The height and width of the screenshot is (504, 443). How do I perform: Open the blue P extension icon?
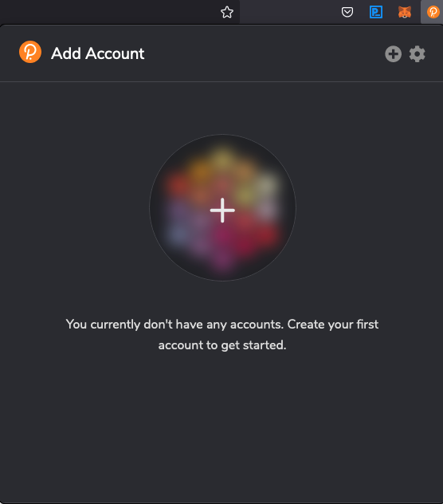click(376, 12)
